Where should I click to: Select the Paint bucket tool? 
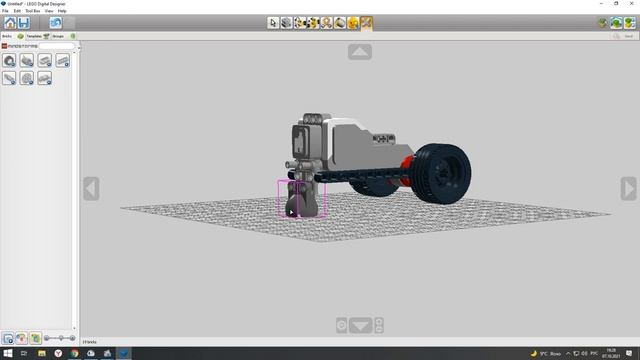tap(340, 23)
